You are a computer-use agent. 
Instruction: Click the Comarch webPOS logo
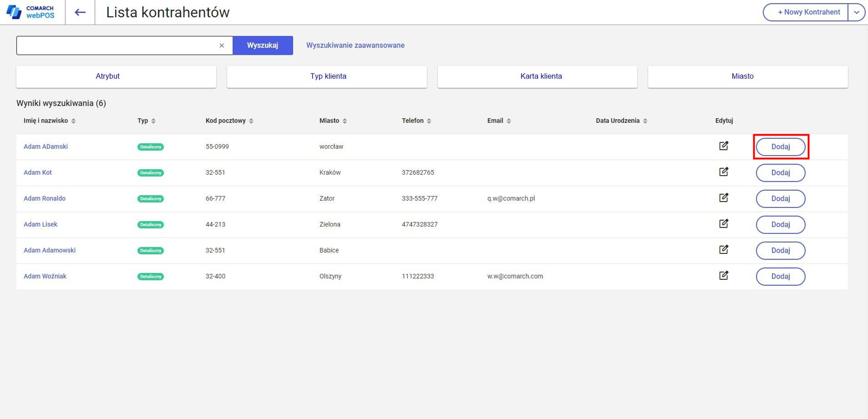tap(31, 12)
